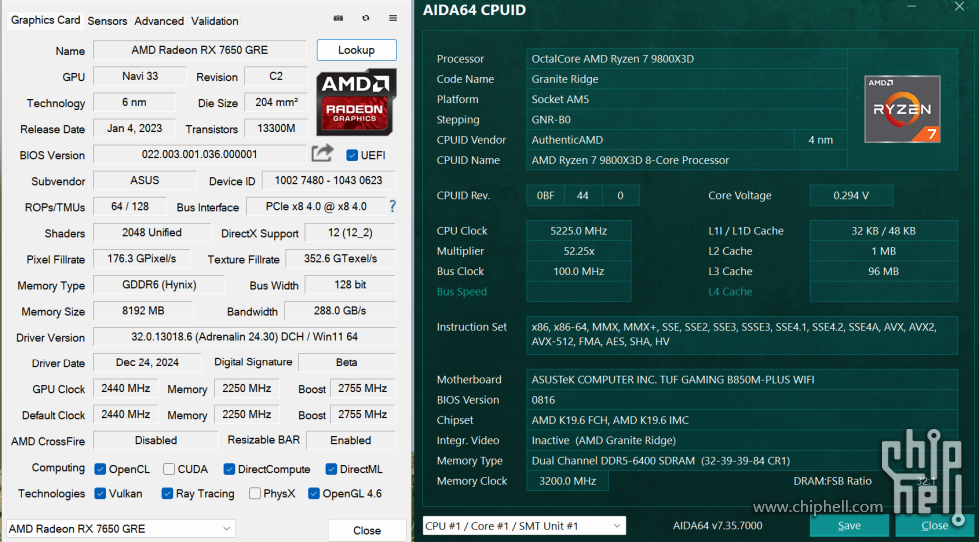Toggle the PhysX checkbox
Viewport: 979px width, 542px height.
tap(254, 493)
